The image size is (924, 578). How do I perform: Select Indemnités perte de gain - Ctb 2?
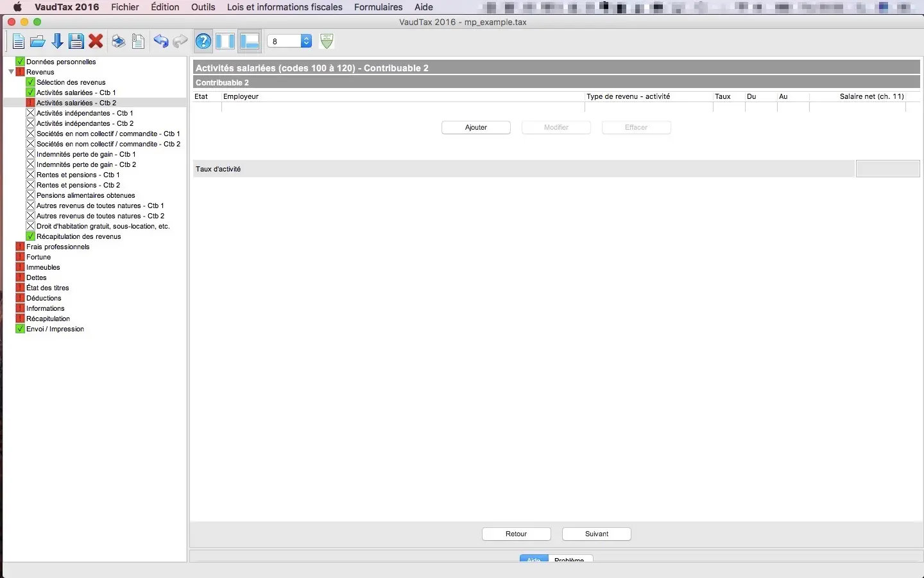(x=86, y=164)
